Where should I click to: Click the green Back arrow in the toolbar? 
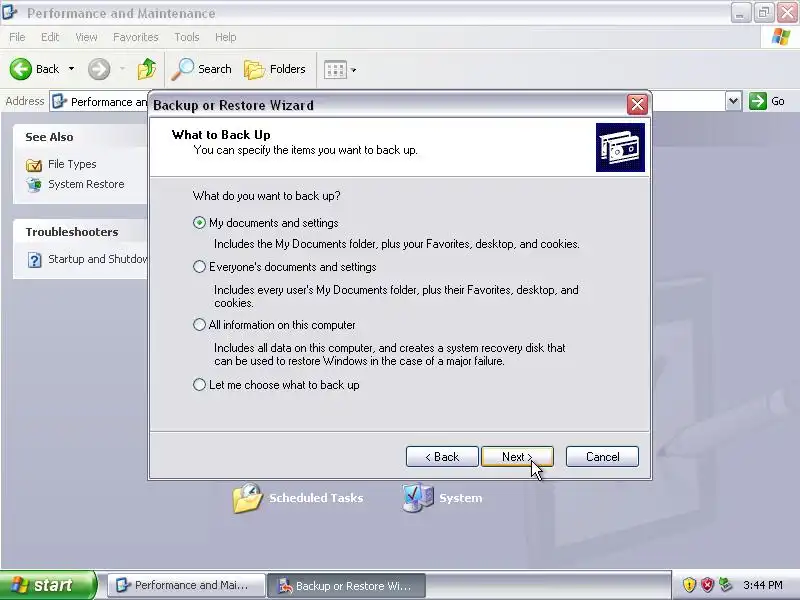(21, 69)
